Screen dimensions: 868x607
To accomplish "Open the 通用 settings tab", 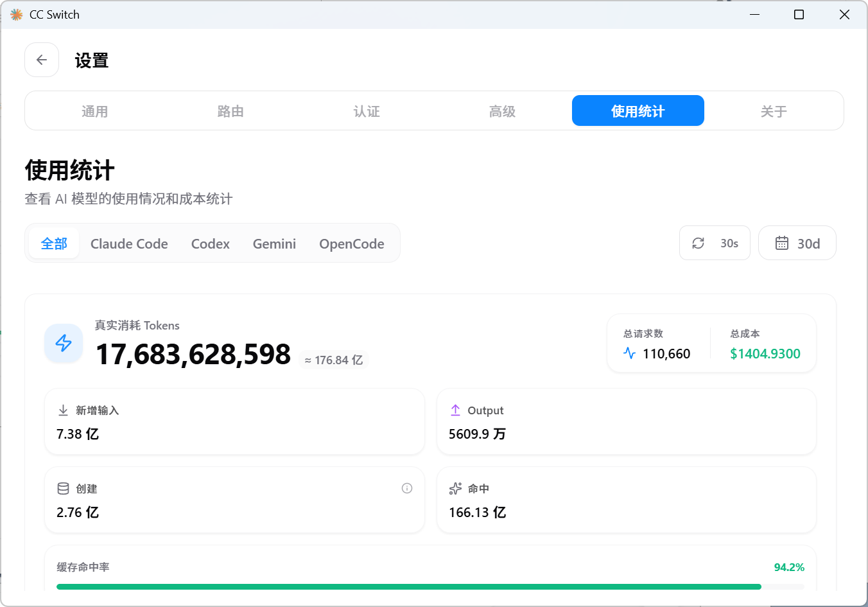I will 94,111.
